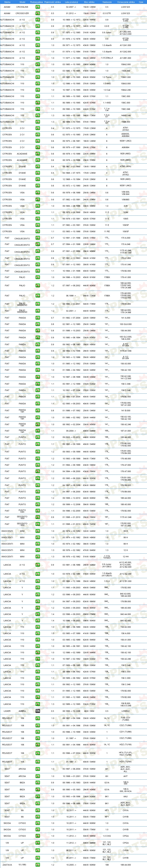Click PB icon in Fiat Seicento 0.9 row
147x868 pixels.
click(x=38, y=517)
